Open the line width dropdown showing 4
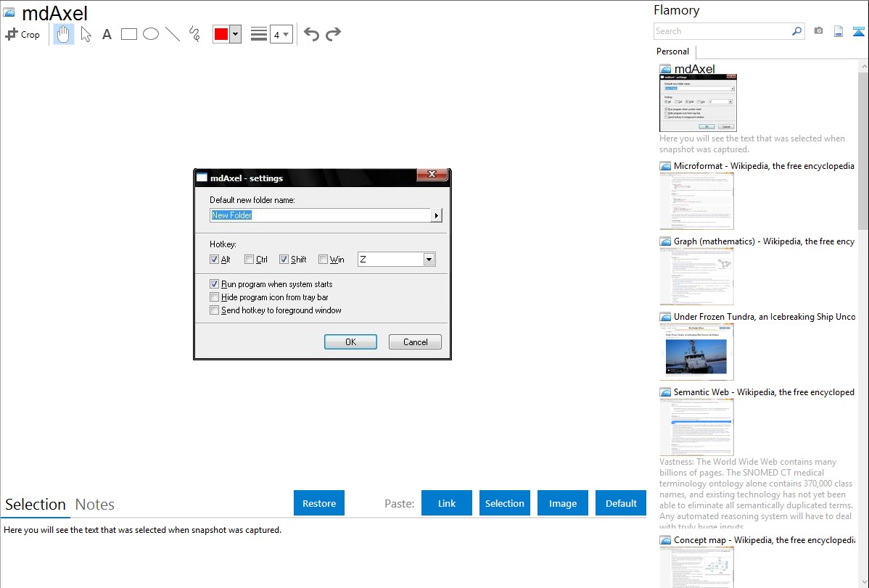 click(281, 34)
